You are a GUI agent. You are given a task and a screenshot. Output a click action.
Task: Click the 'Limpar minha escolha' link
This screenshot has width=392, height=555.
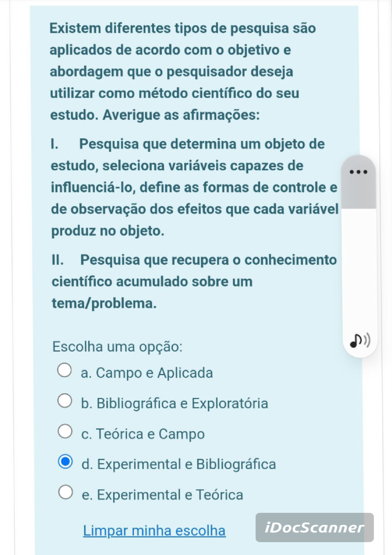tap(154, 531)
